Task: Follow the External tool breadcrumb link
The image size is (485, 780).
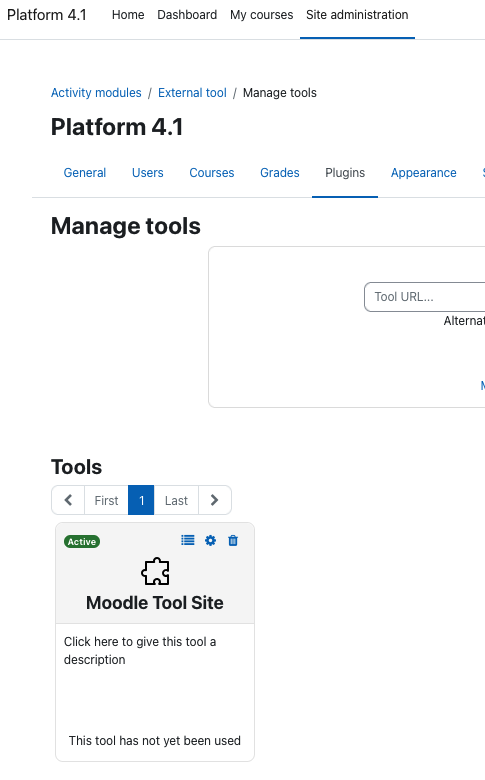Action: [x=192, y=93]
